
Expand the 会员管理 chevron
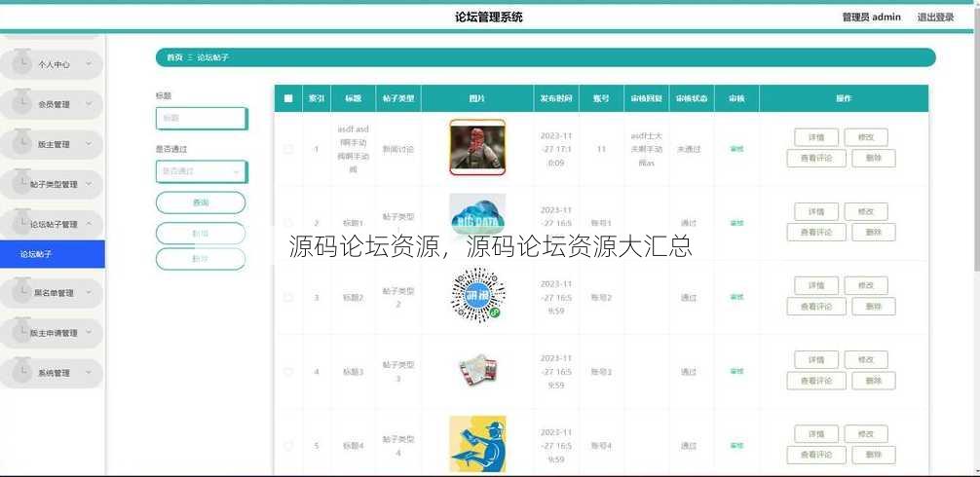pos(89,103)
